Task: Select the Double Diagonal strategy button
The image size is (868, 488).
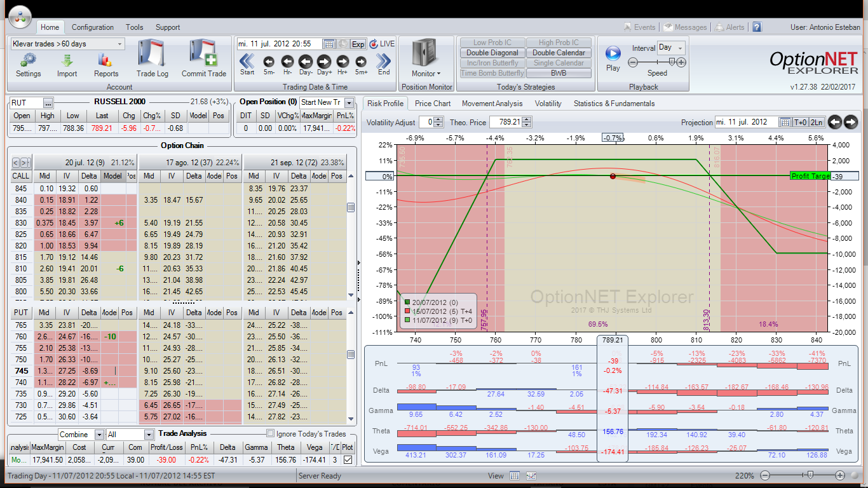Action: pyautogui.click(x=492, y=53)
